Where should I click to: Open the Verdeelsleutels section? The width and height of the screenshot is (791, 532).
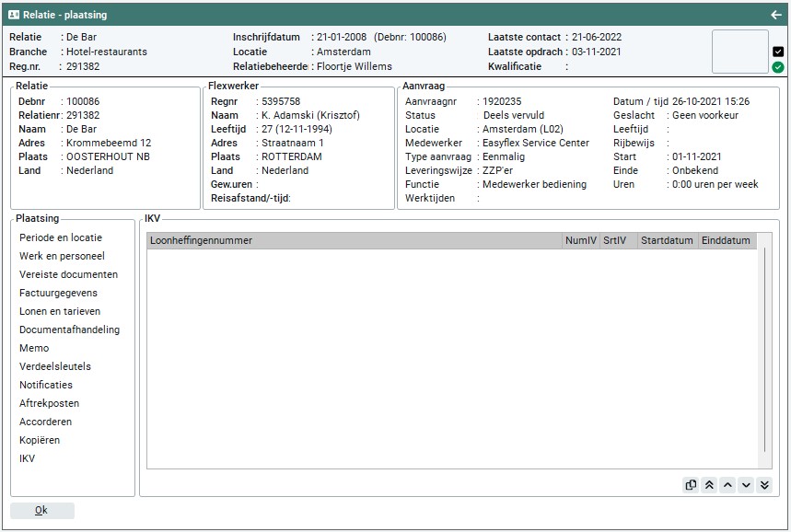55,366
